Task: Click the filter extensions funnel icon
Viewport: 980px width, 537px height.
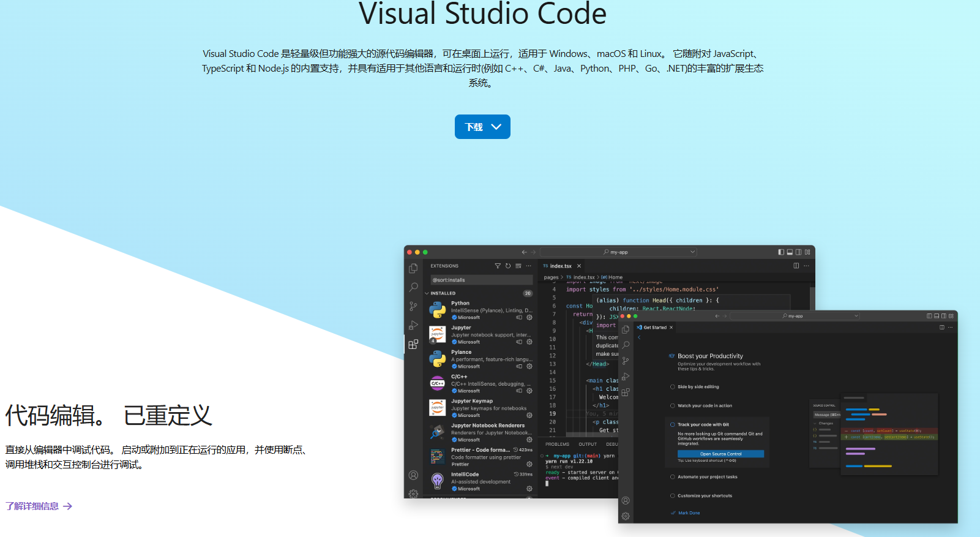Action: coord(498,266)
